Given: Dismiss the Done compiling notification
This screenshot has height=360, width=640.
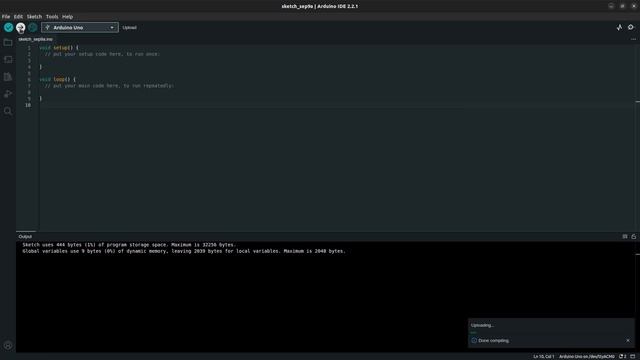Looking at the screenshot, I should [628, 340].
